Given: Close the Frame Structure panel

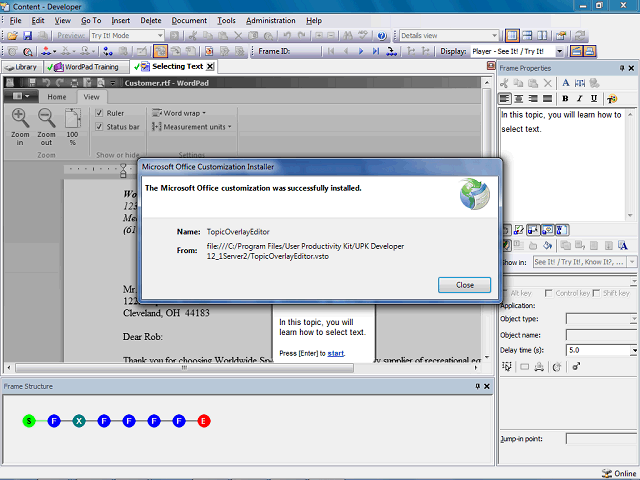Looking at the screenshot, I should [487, 386].
